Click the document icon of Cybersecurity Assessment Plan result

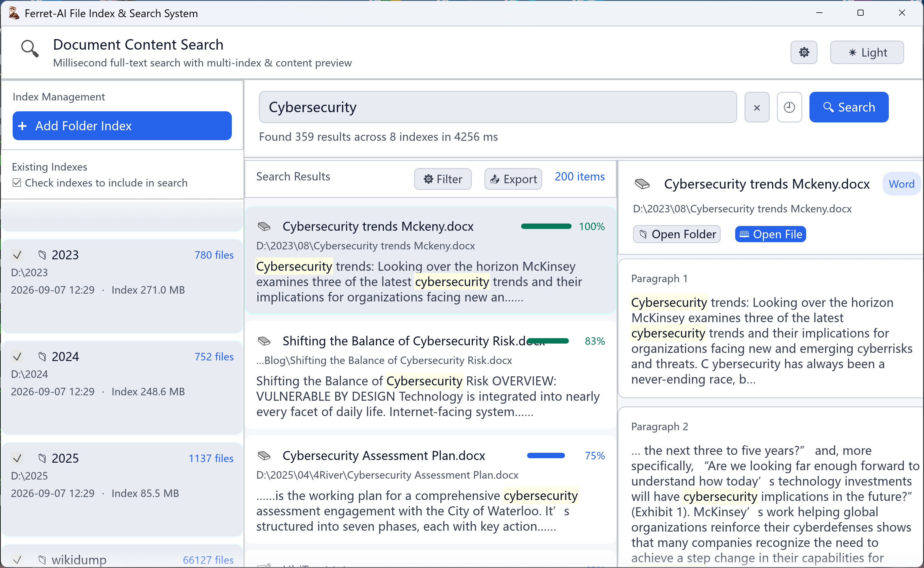tap(264, 455)
